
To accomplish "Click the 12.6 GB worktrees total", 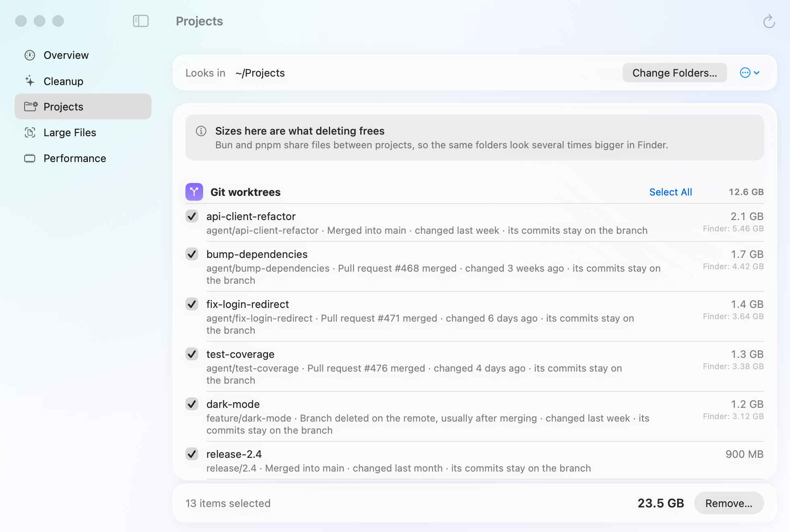I will tap(746, 192).
